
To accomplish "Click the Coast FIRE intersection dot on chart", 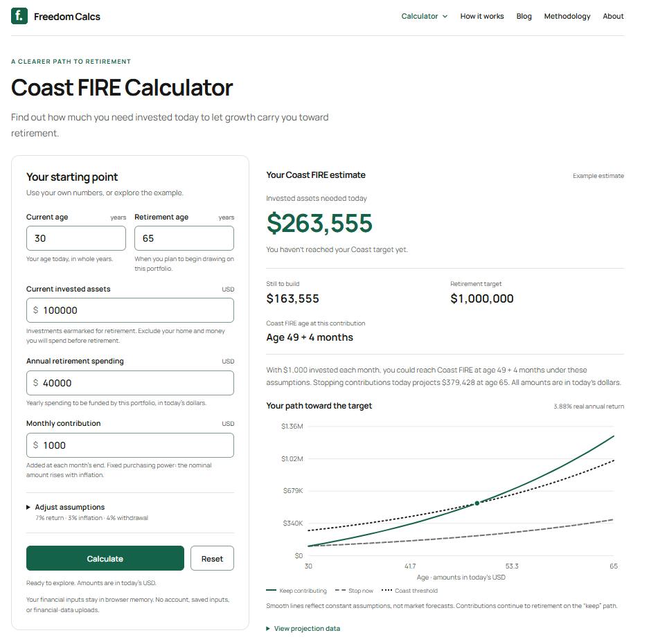I will click(477, 503).
